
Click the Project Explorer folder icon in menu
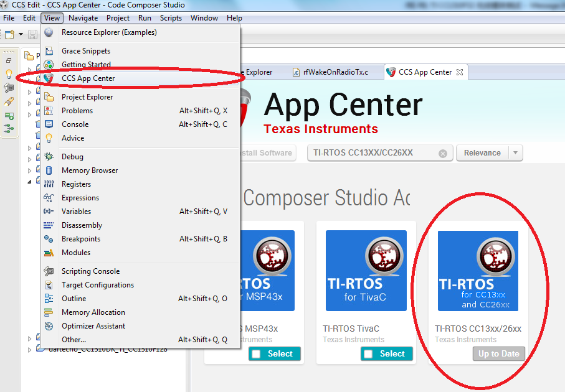coord(49,97)
